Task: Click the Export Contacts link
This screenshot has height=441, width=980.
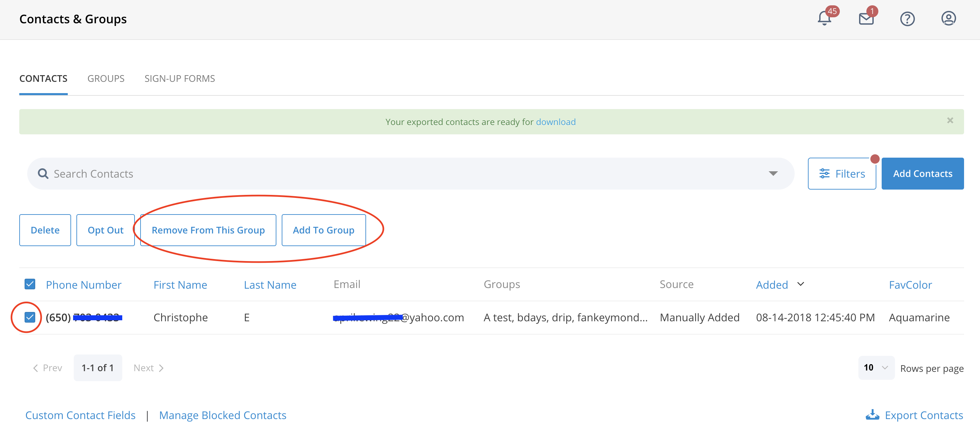Action: (x=924, y=415)
